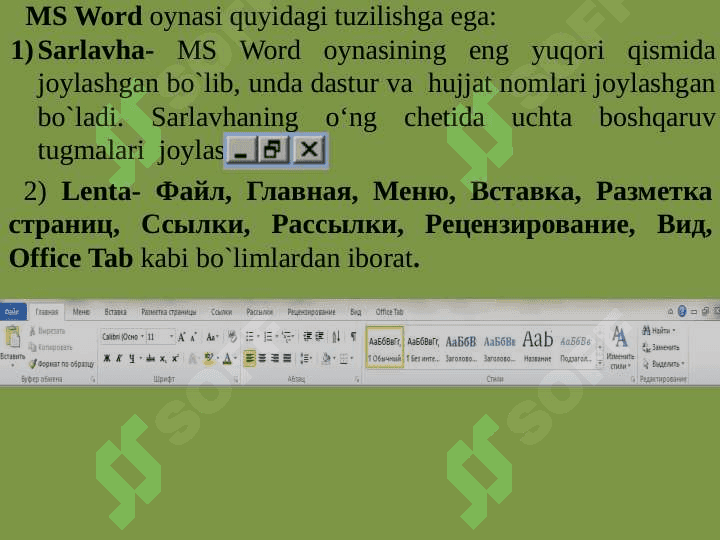Click the Копировать copy button

[x=50, y=347]
